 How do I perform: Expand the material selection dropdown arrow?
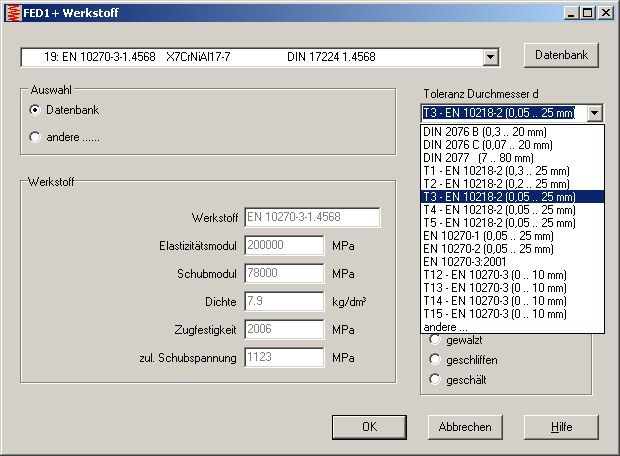coord(490,57)
